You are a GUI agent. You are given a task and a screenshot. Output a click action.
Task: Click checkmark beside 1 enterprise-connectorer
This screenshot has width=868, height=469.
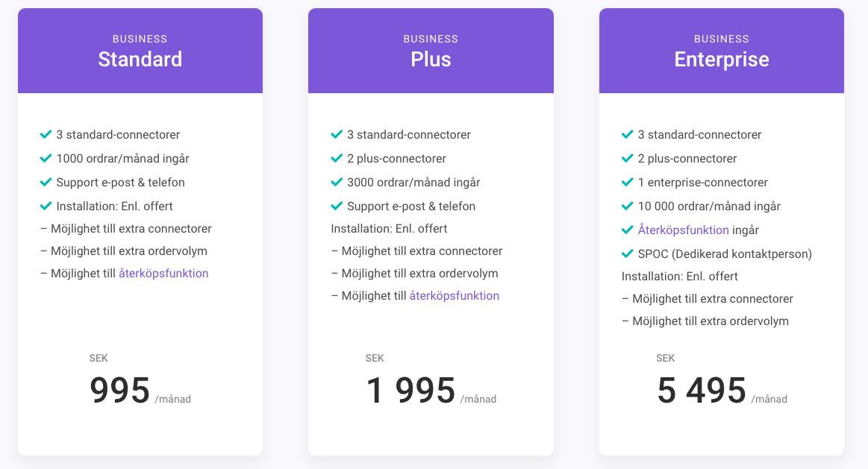[x=628, y=182]
